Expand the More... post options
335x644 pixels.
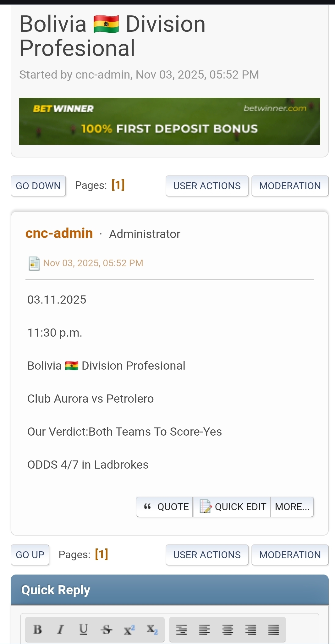(292, 507)
